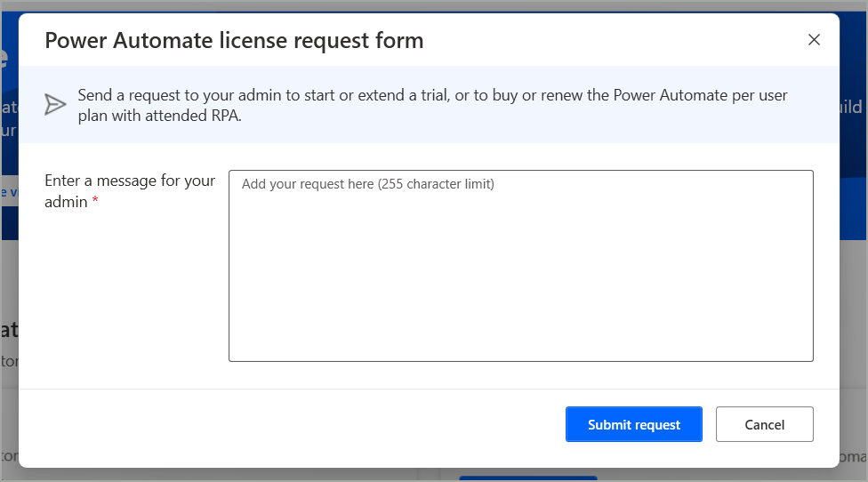This screenshot has width=868, height=482.
Task: Click the admin message text area
Action: pos(521,266)
